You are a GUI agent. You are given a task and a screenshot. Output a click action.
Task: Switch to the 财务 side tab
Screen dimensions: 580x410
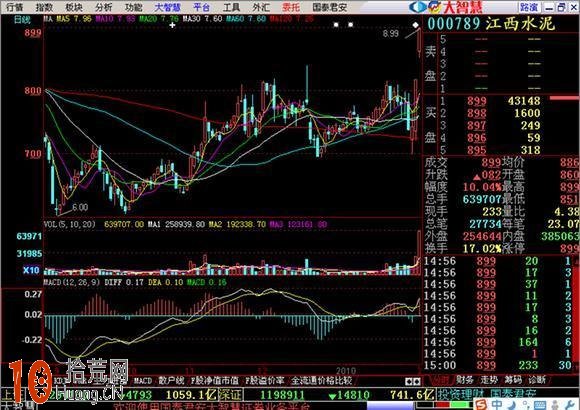point(465,380)
